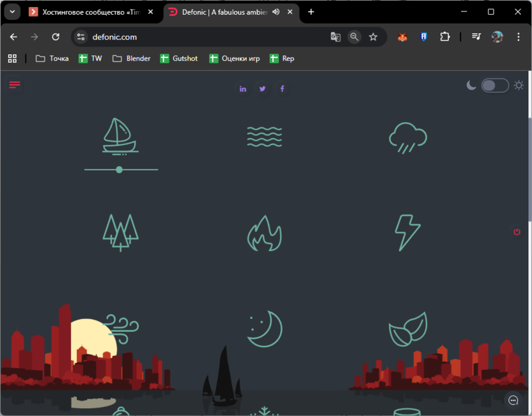Toggle the thunder lightning bolt sound

[x=407, y=233]
